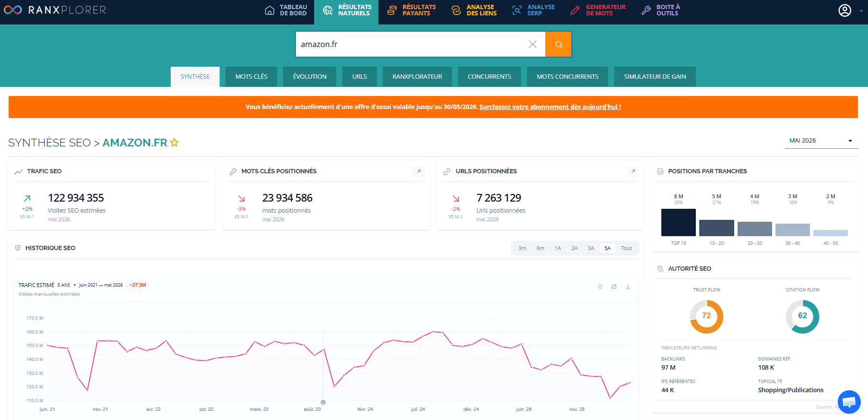868x420 pixels.
Task: Open the user account avatar menu
Action: click(845, 10)
